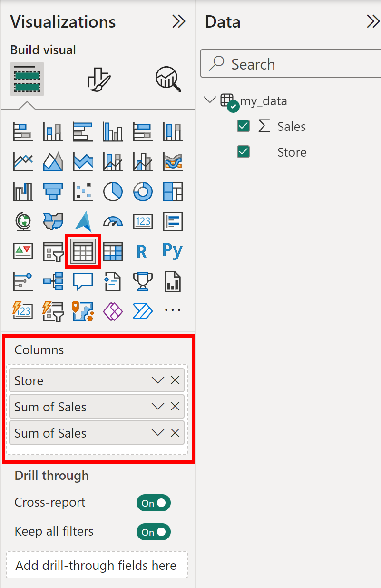The height and width of the screenshot is (588, 381).
Task: Collapse the Data pane
Action: [x=373, y=21]
